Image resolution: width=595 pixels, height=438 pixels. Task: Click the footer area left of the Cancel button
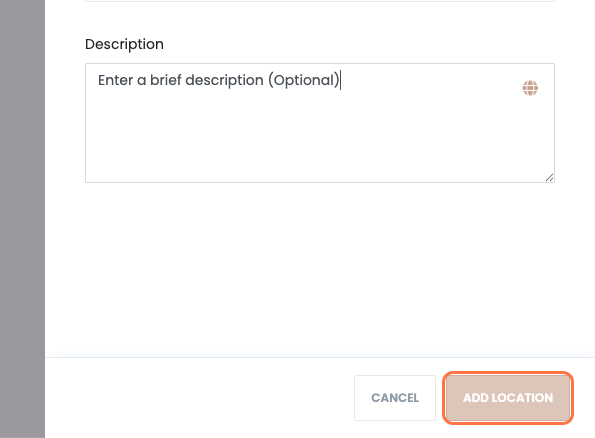coord(199,398)
